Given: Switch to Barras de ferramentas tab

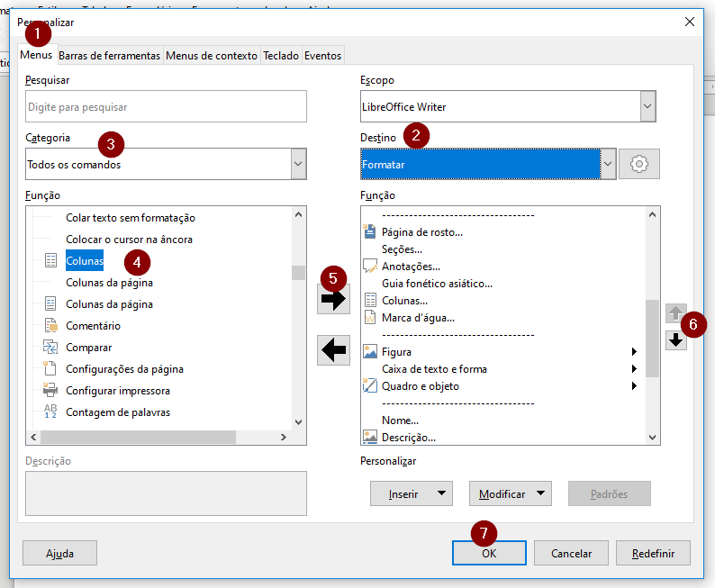Looking at the screenshot, I should (110, 55).
